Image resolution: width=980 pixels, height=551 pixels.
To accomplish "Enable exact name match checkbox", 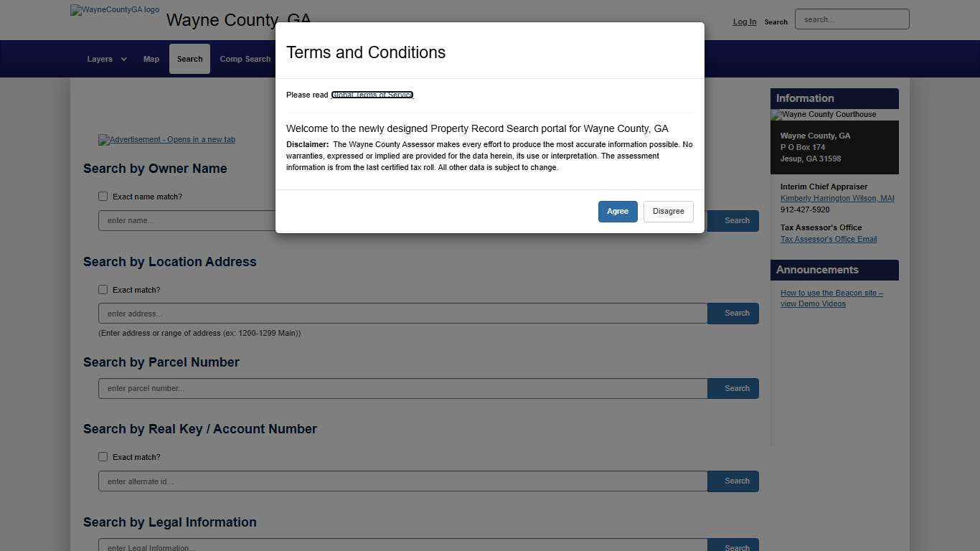I will [x=103, y=197].
